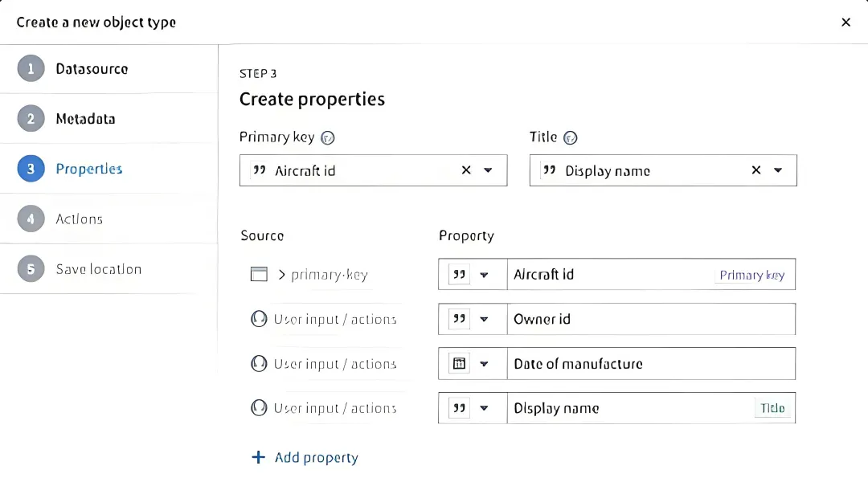
Task: Open the type dropdown for Owner id
Action: point(484,319)
